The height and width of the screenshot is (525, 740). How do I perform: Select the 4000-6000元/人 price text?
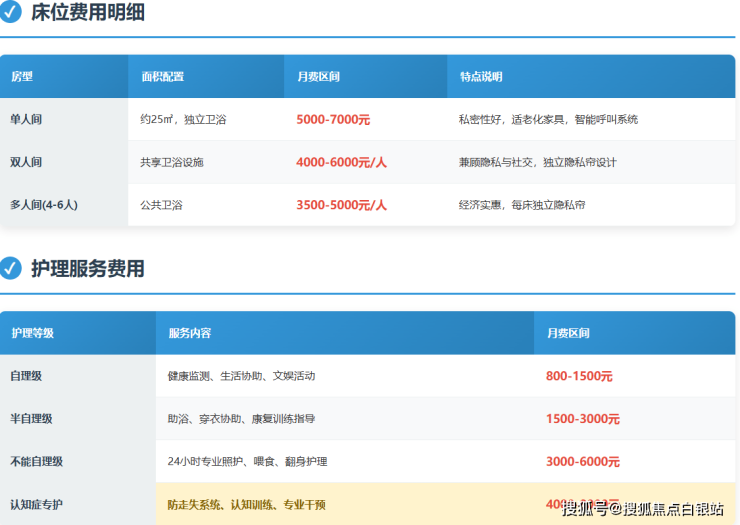click(341, 162)
